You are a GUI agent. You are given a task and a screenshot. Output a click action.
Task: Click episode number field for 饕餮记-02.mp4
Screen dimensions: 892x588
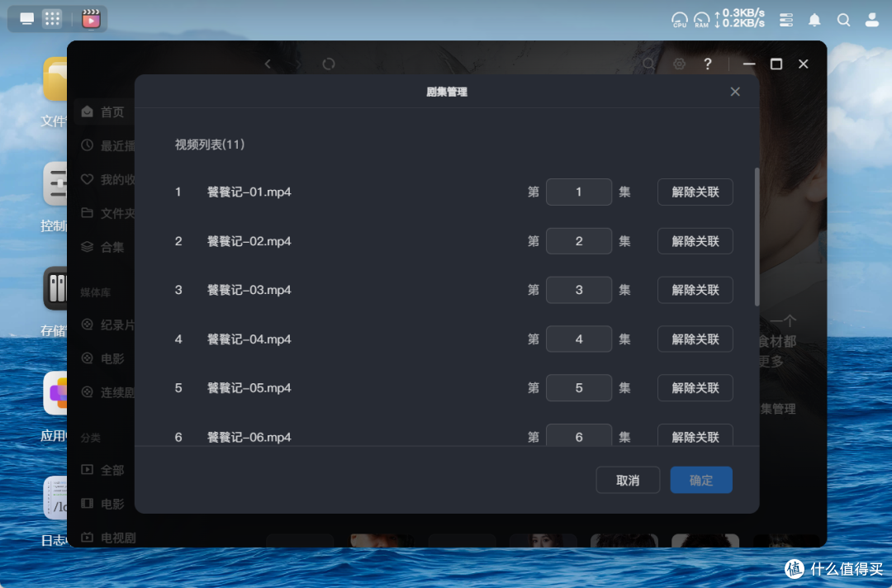click(x=578, y=241)
